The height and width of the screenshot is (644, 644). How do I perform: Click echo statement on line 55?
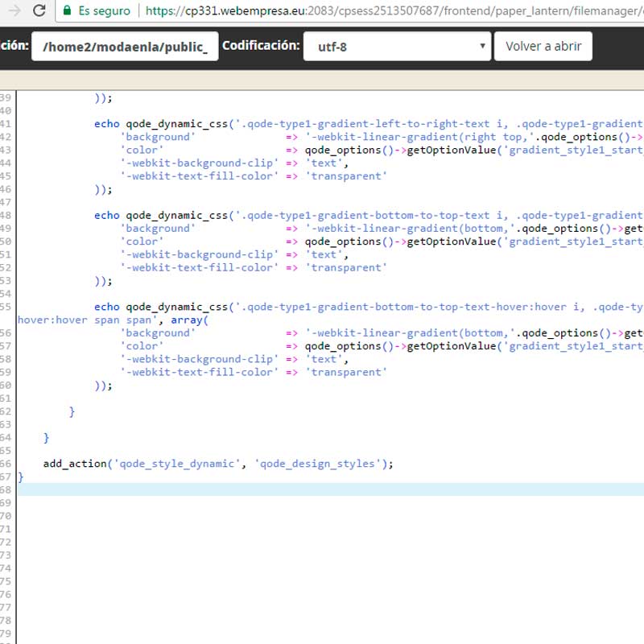coord(369,307)
